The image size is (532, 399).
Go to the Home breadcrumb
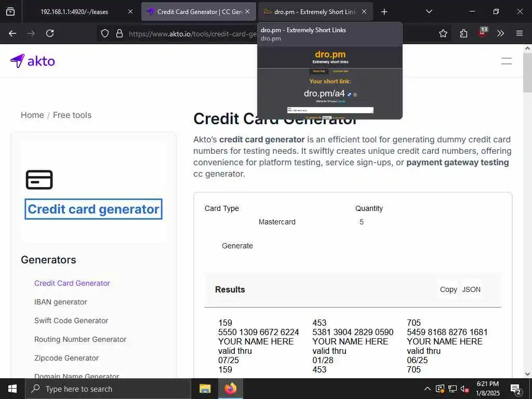pos(32,115)
